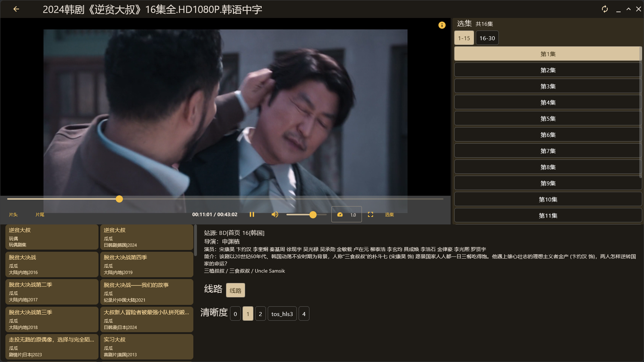Click the 选集 link in player controls
Screen dimensions: 644x362
pos(390,214)
